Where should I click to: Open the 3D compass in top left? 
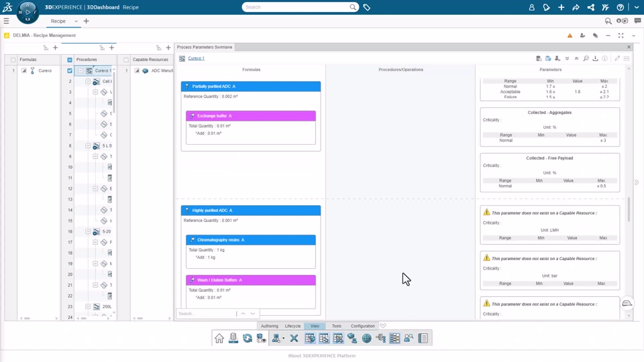pos(28,12)
